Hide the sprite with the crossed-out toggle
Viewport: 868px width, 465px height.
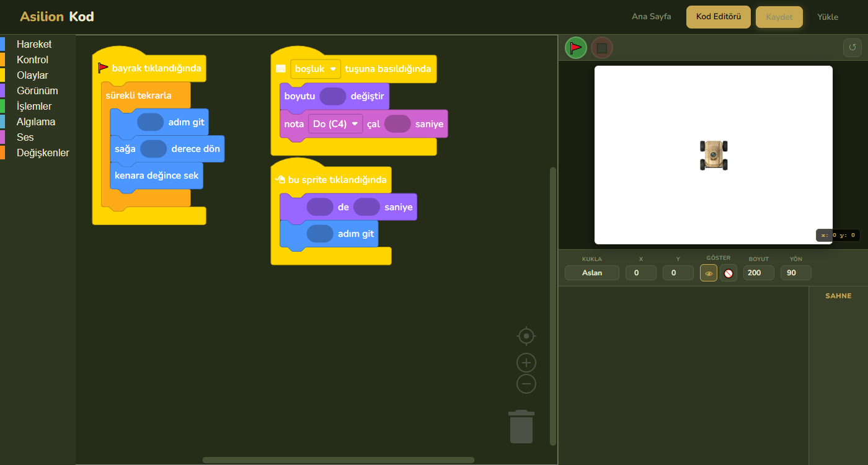[x=728, y=273]
